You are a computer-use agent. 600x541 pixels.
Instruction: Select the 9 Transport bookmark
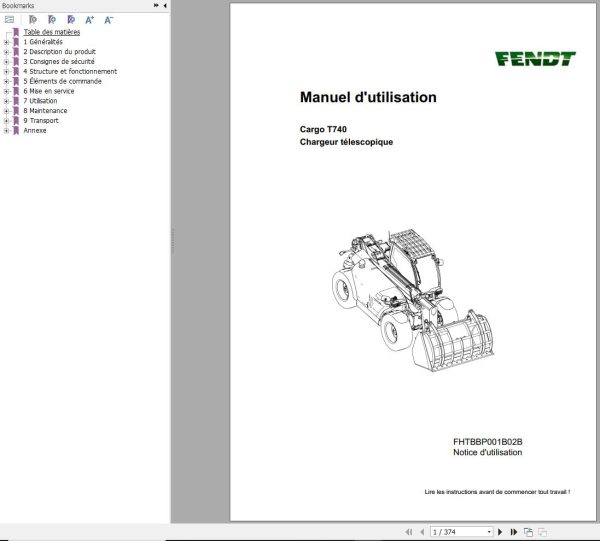[x=41, y=121]
